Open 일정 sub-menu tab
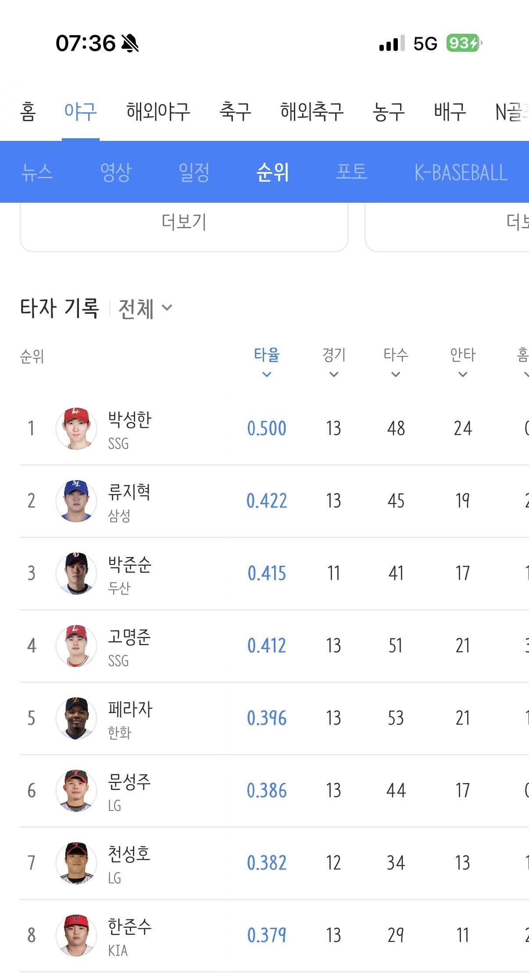The image size is (529, 980). (x=194, y=172)
